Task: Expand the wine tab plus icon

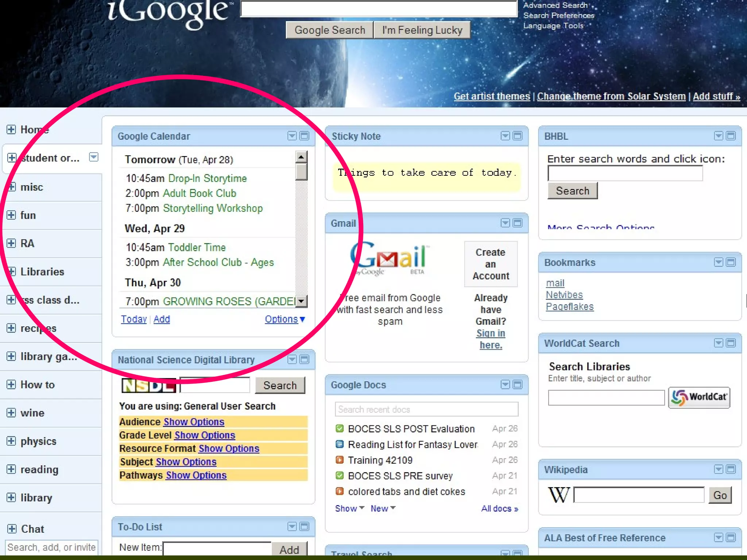Action: pyautogui.click(x=11, y=413)
